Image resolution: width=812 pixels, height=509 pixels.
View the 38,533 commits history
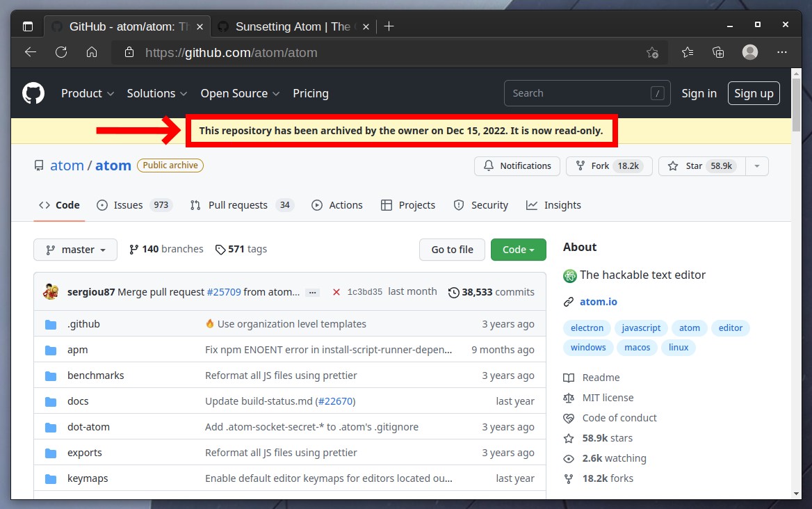click(491, 292)
